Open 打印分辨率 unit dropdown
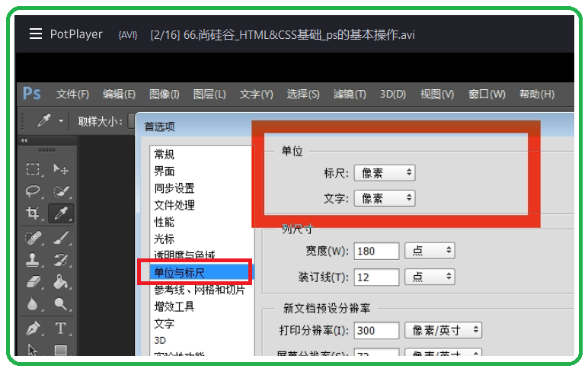The width and height of the screenshot is (588, 372). 443,330
